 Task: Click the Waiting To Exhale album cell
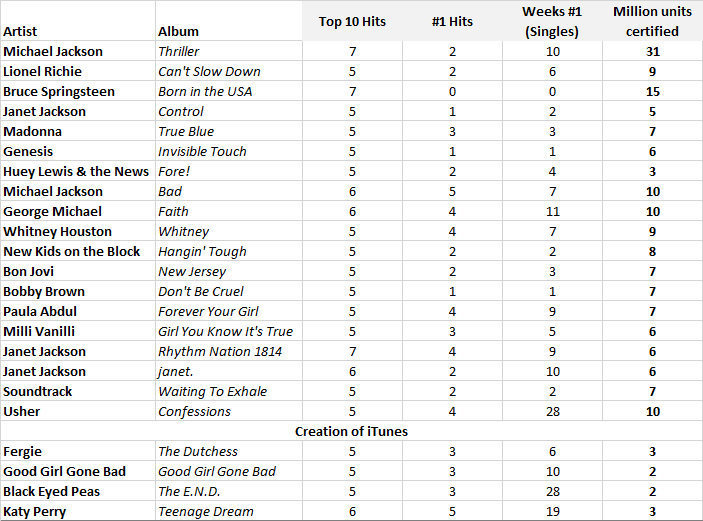click(x=229, y=391)
